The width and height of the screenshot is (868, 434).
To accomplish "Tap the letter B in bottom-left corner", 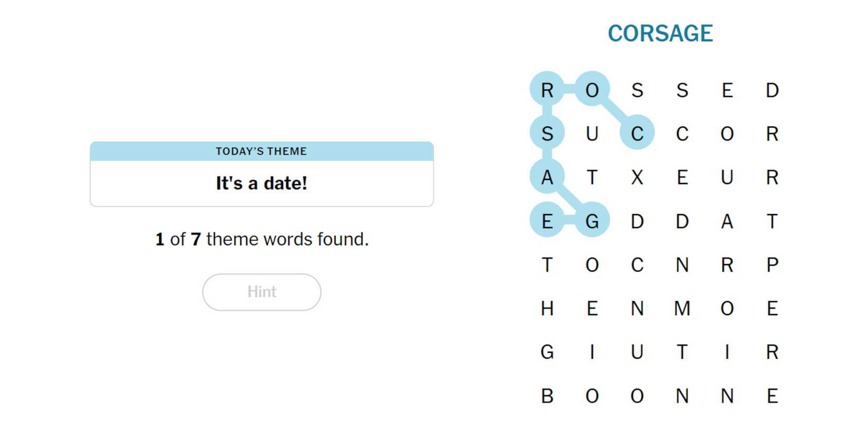I will tap(547, 396).
